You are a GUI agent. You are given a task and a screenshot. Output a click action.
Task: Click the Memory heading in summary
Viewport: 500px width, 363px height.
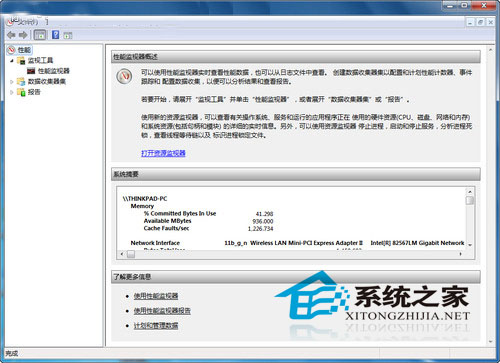(142, 206)
